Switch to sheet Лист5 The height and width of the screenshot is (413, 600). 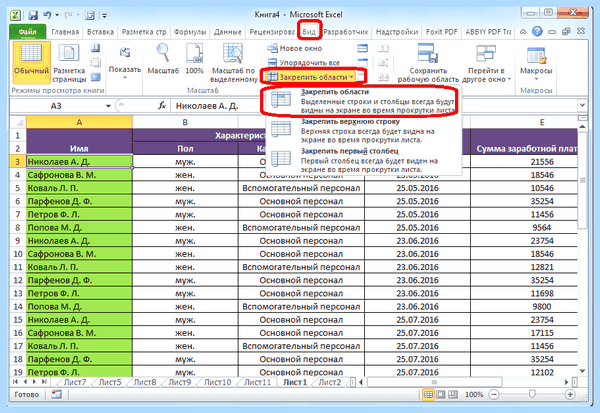(109, 382)
